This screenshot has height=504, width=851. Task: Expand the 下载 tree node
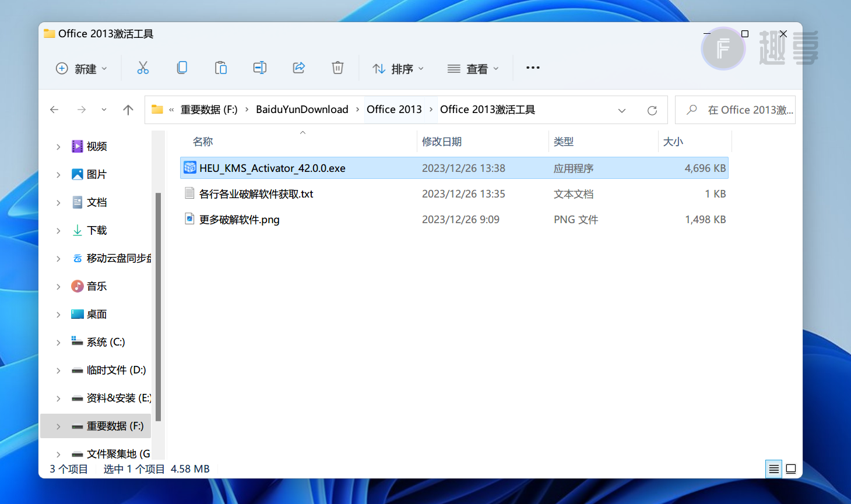(58, 231)
